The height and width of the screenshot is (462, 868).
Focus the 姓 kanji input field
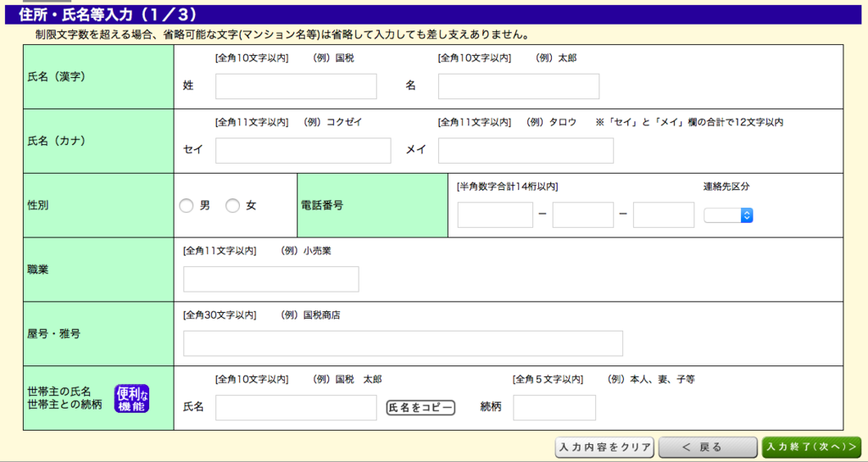296,86
